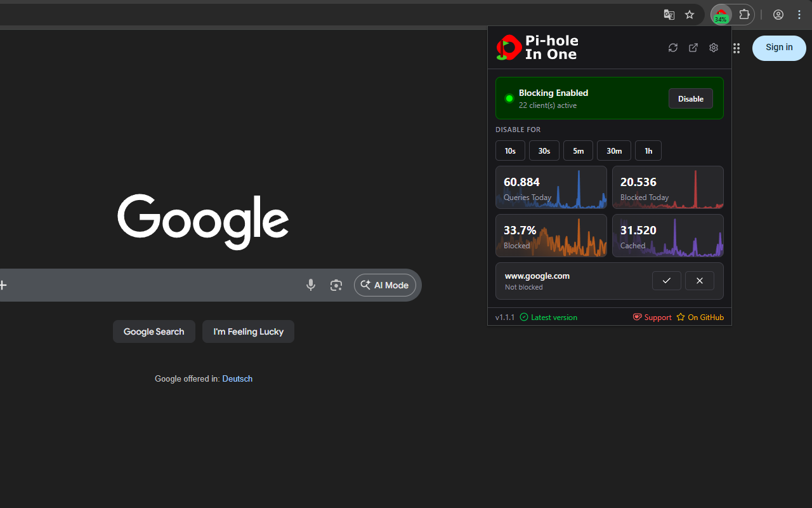Click the Latest version status text
Viewport: 812px width, 508px height.
549,317
